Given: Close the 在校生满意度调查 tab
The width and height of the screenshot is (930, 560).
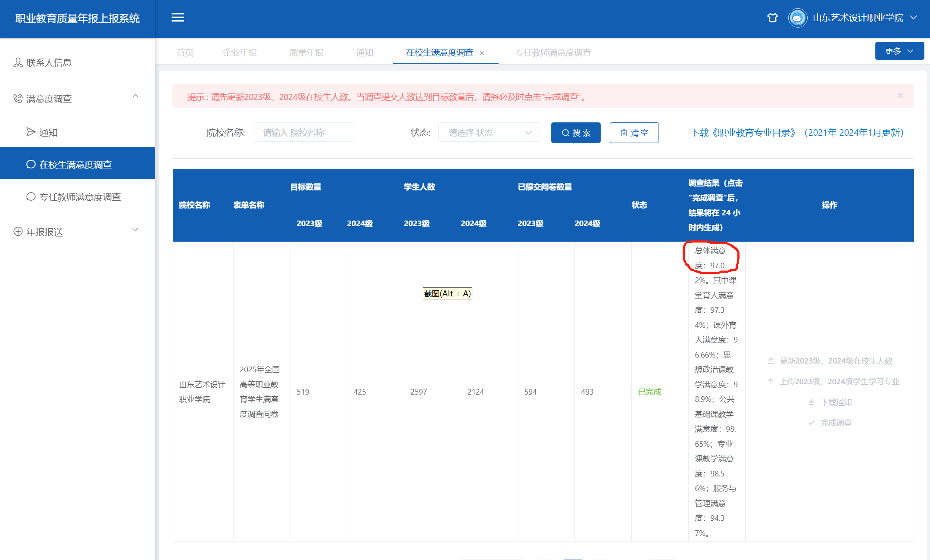Looking at the screenshot, I should click(x=482, y=53).
